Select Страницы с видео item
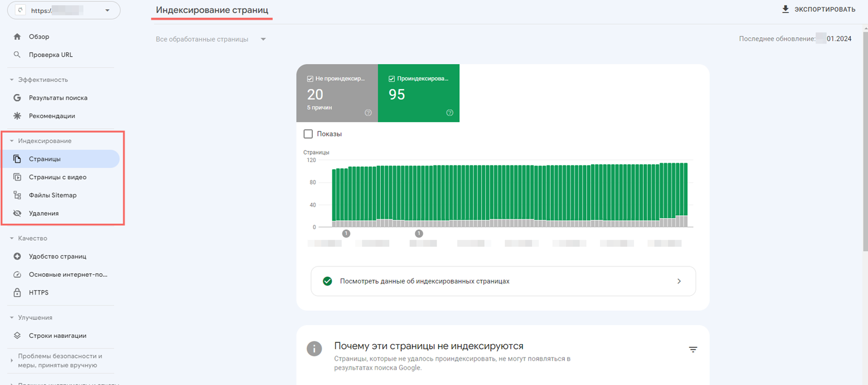This screenshot has width=868, height=385. click(57, 177)
